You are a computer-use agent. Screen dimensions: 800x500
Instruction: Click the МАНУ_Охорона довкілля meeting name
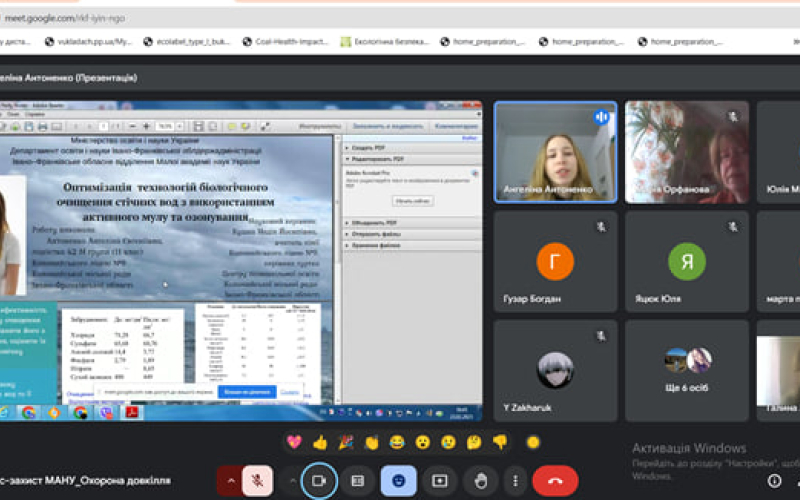click(85, 481)
